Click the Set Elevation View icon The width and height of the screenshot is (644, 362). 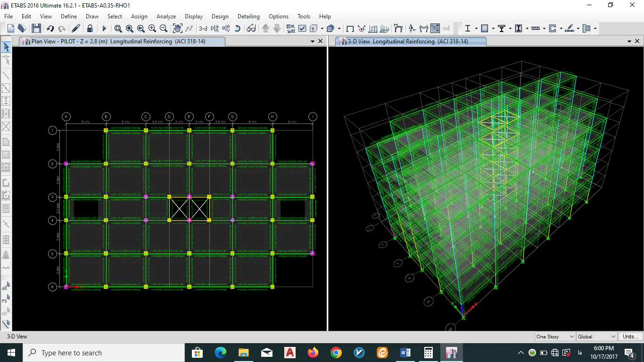click(x=226, y=29)
